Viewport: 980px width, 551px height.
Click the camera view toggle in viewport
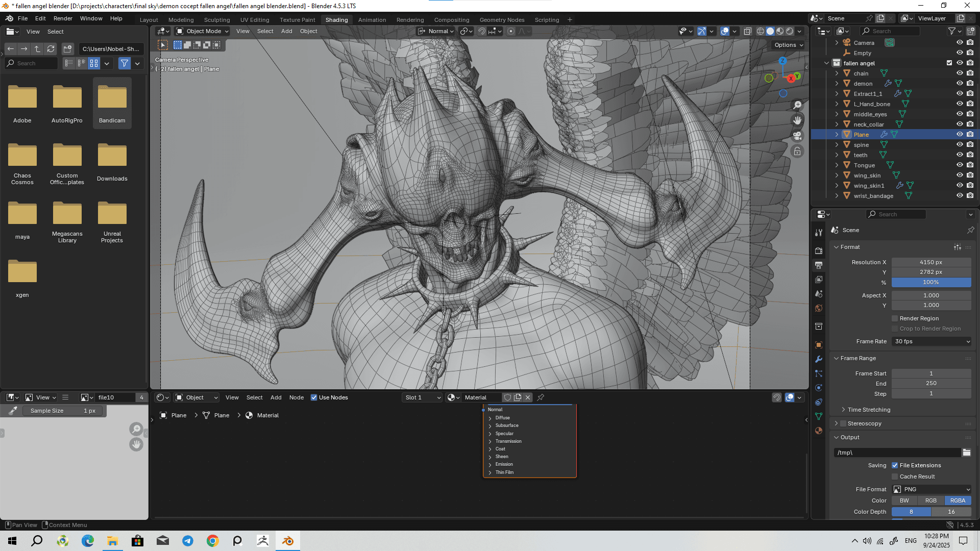tap(797, 136)
